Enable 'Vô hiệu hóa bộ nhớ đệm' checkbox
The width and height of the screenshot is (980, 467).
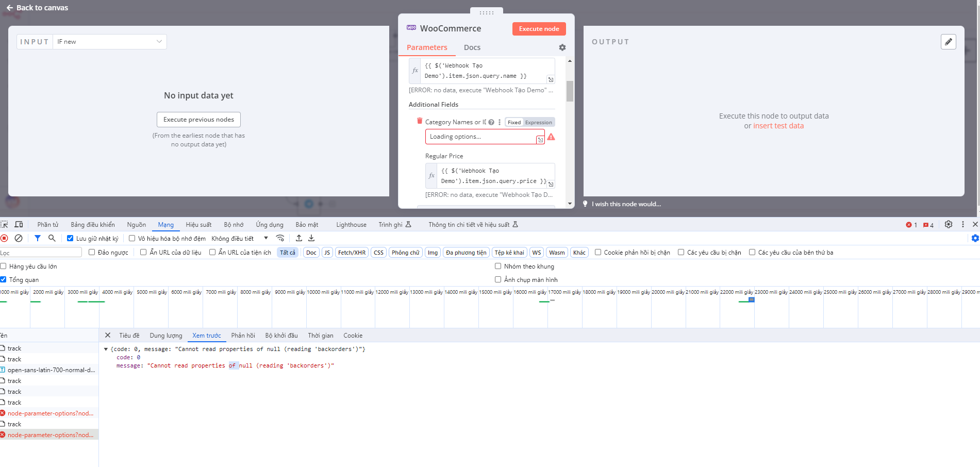132,238
